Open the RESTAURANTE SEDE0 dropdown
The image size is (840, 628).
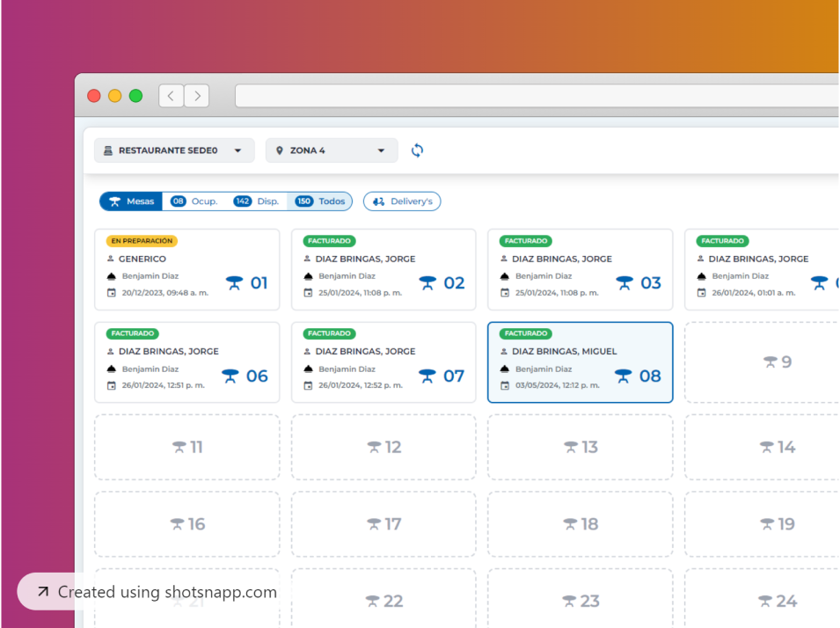(174, 150)
